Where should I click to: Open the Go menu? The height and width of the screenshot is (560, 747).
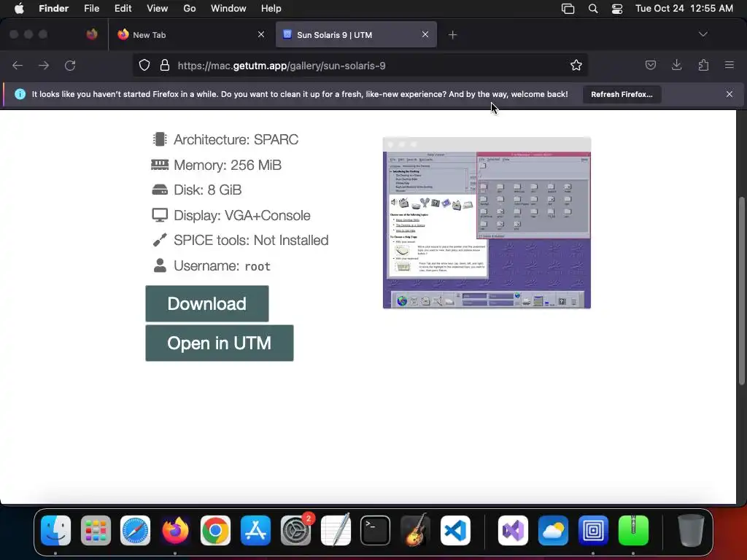[x=190, y=9]
